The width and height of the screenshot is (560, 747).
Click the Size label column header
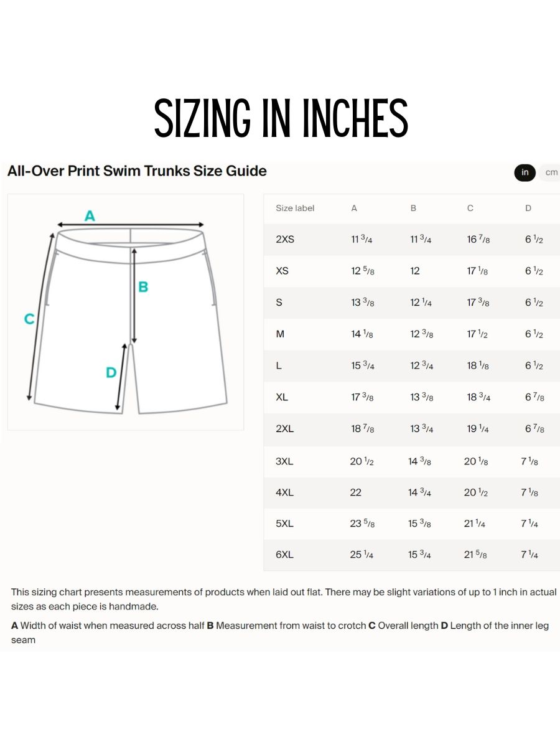(x=295, y=208)
